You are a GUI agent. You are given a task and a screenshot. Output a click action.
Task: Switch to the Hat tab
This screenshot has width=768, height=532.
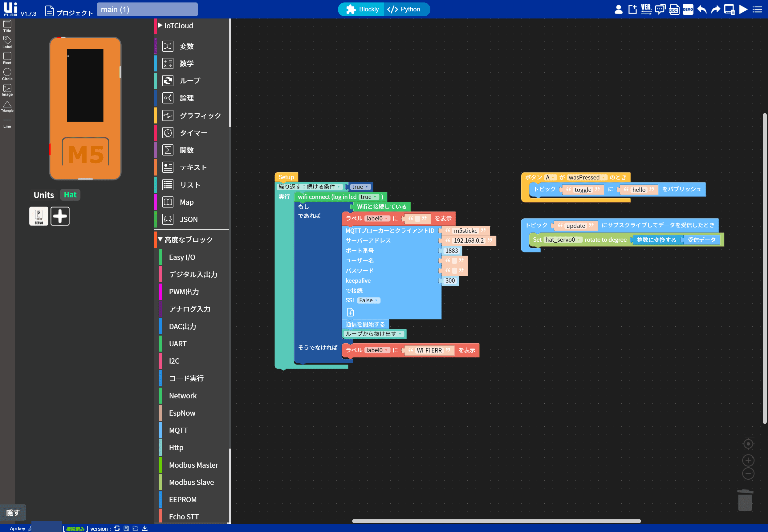[70, 195]
